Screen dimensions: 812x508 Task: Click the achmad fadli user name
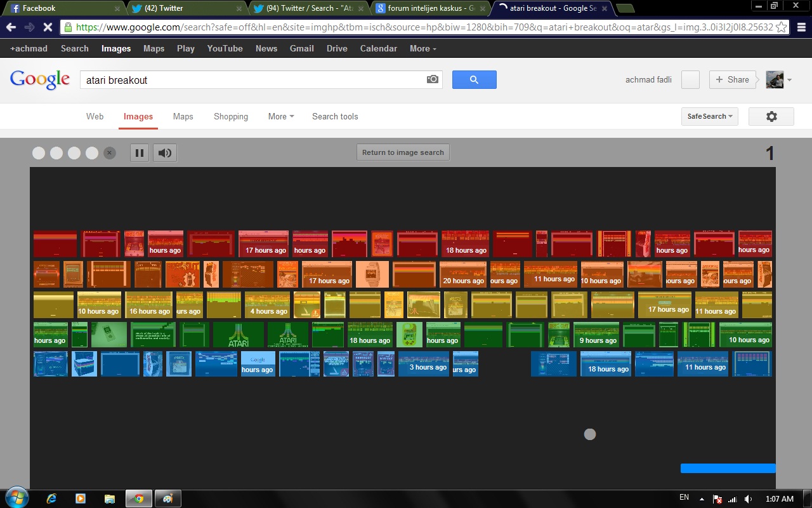tap(648, 79)
